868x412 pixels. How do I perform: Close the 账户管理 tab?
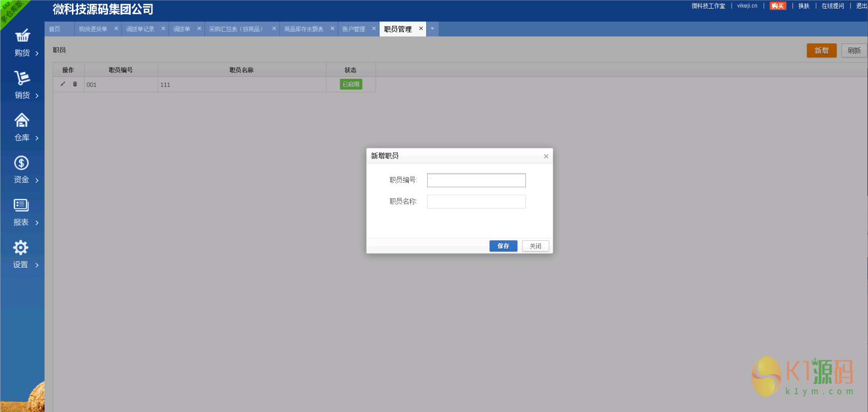pyautogui.click(x=374, y=28)
